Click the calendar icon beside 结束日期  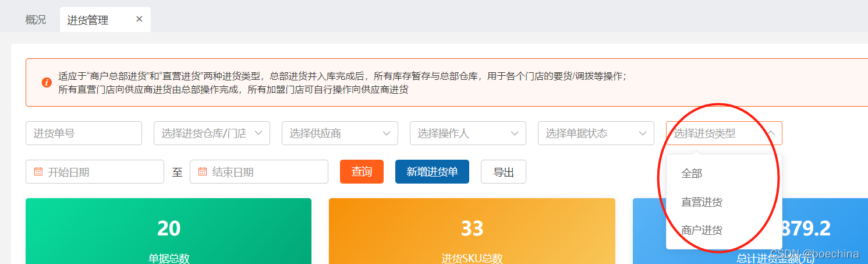203,171
